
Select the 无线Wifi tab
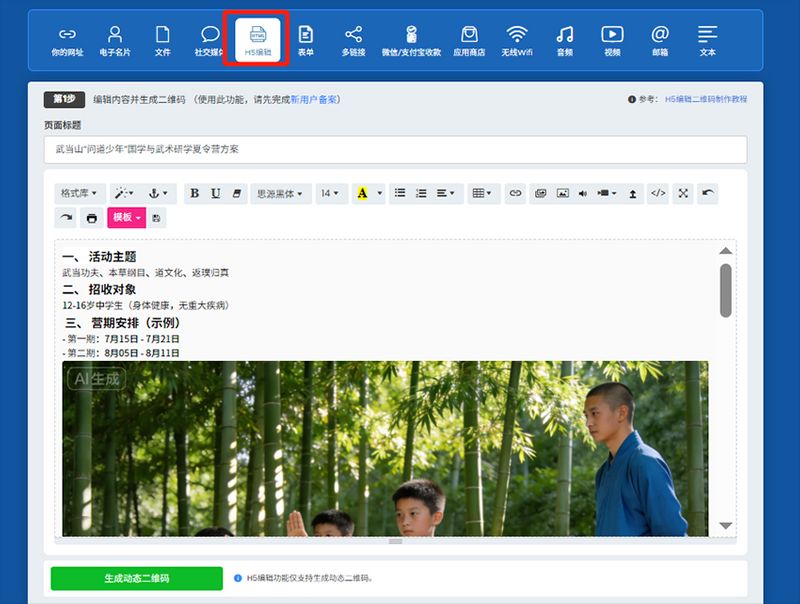coord(516,40)
